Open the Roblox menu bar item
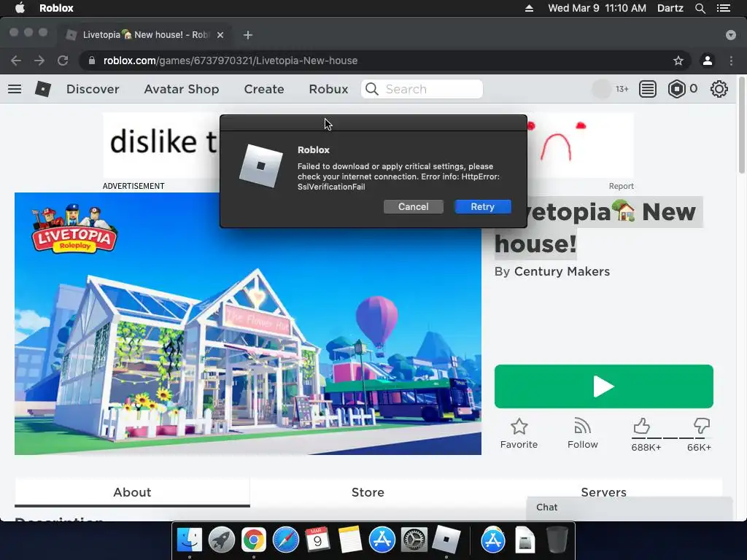 coord(56,8)
